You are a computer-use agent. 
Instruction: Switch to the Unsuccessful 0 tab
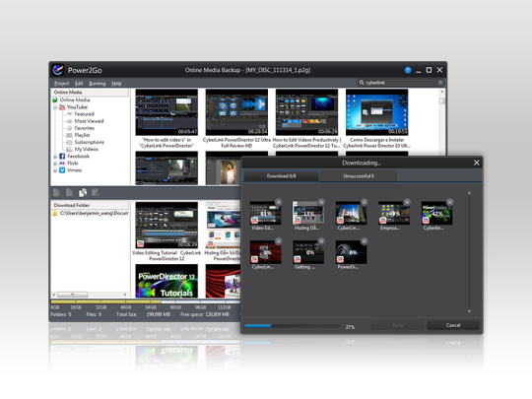point(359,176)
